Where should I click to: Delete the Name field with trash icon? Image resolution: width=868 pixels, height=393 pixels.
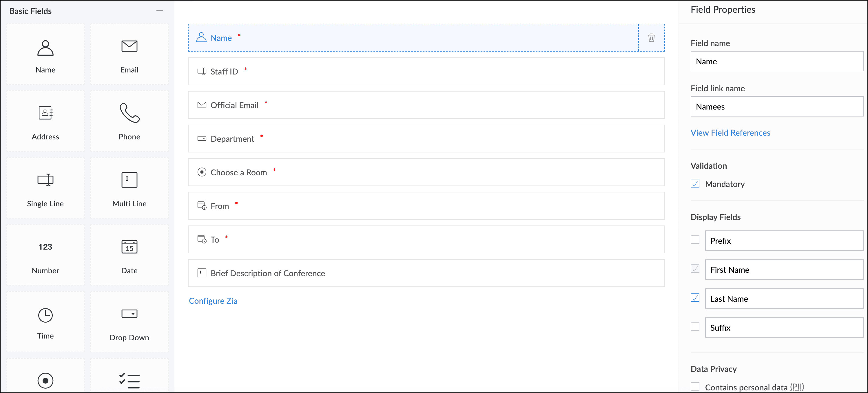tap(651, 38)
